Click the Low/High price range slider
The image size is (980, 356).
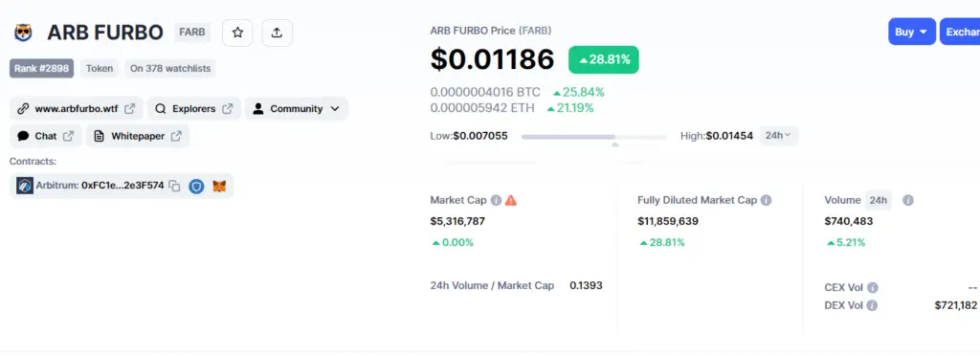(593, 136)
